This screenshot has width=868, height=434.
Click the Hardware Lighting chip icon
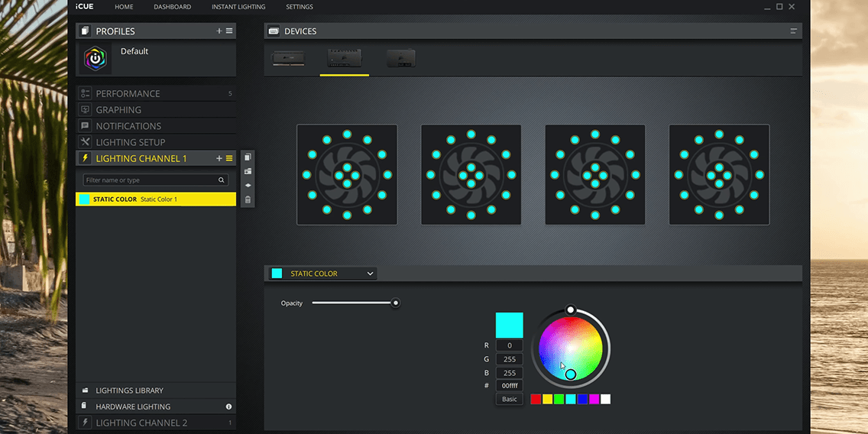[x=85, y=406]
